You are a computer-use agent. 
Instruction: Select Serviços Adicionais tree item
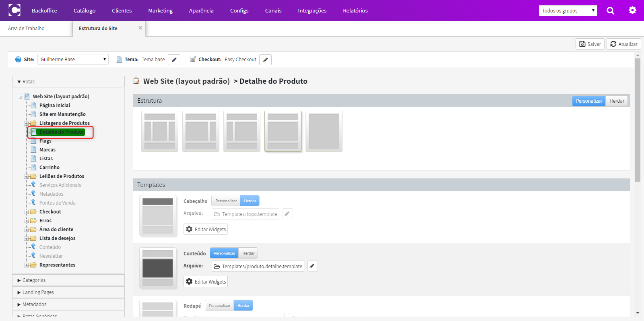pyautogui.click(x=60, y=185)
